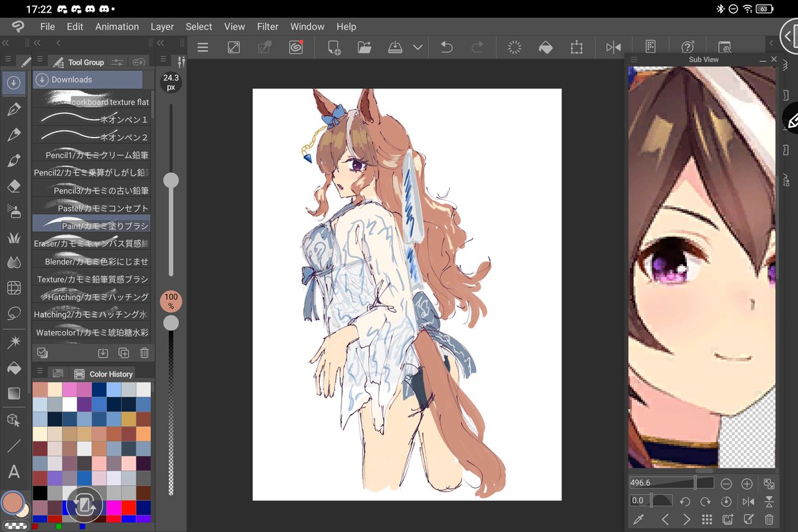Click the Clear layer spinner icon

click(514, 47)
